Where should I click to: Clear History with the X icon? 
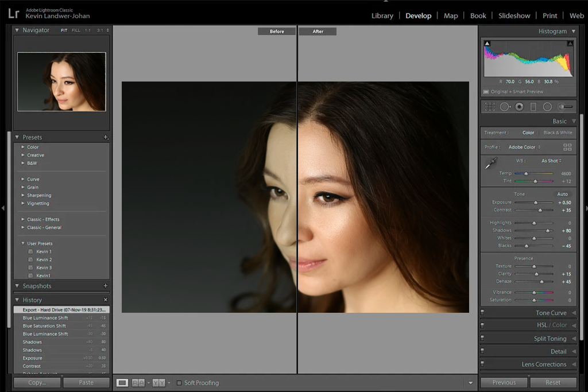[x=106, y=300]
